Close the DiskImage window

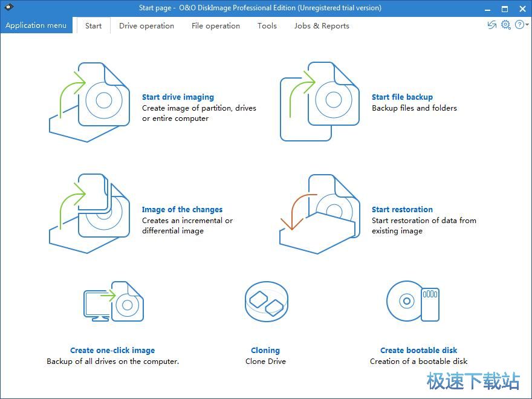(x=522, y=9)
